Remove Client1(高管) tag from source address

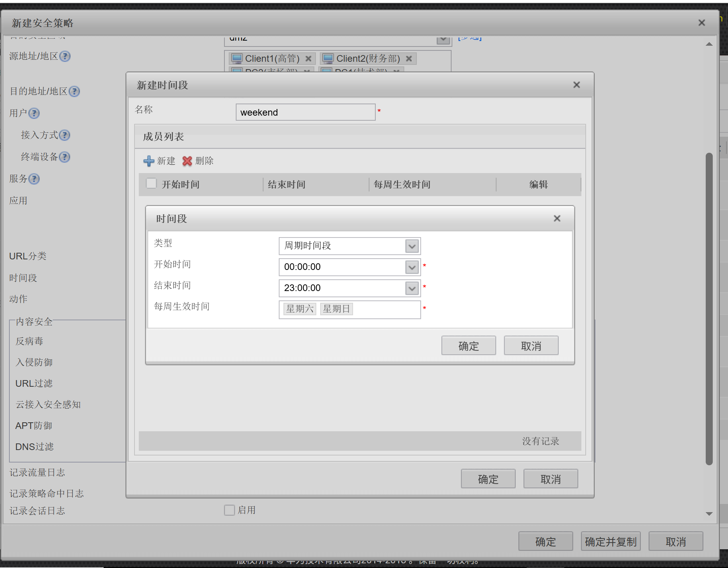point(308,59)
